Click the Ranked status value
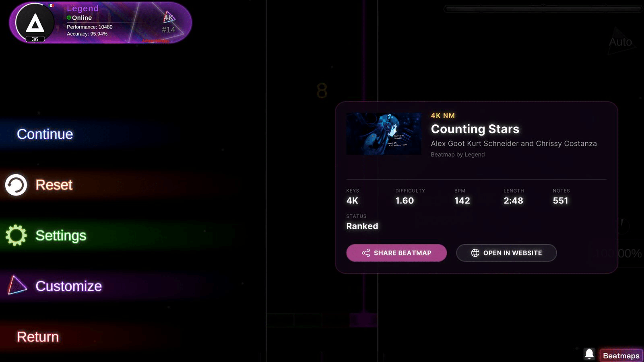 click(x=362, y=226)
